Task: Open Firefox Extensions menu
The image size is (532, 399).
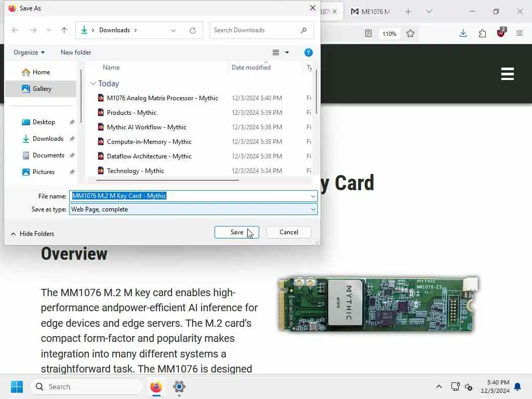Action: click(482, 33)
